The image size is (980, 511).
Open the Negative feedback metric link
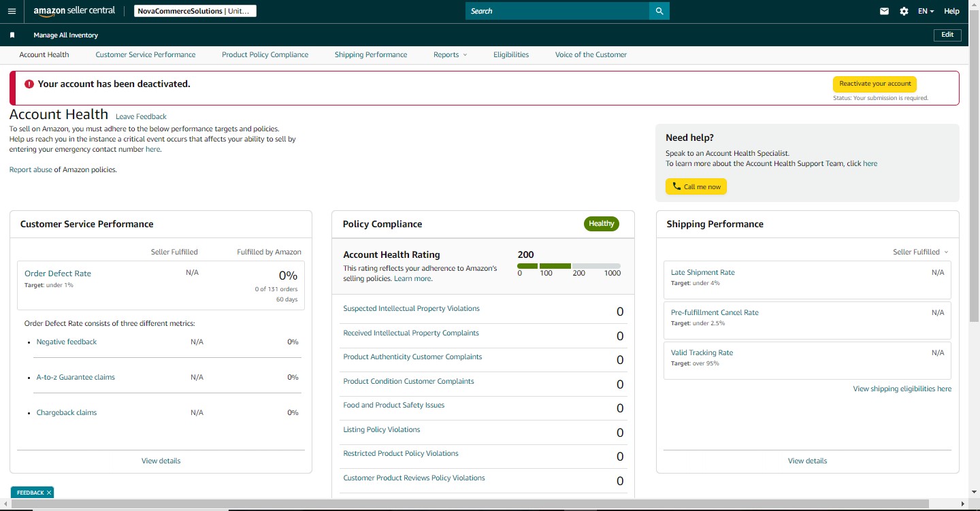67,342
